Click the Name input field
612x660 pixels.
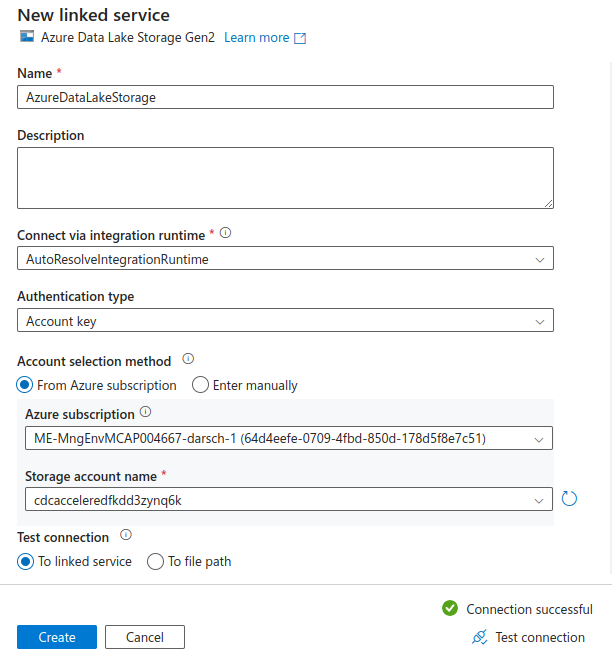click(x=285, y=97)
